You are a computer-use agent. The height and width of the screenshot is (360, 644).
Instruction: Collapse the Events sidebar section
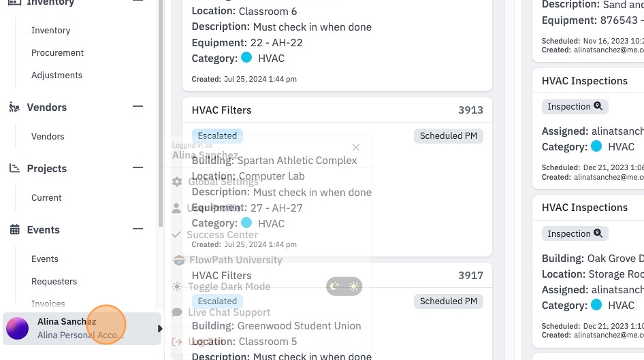click(138, 229)
